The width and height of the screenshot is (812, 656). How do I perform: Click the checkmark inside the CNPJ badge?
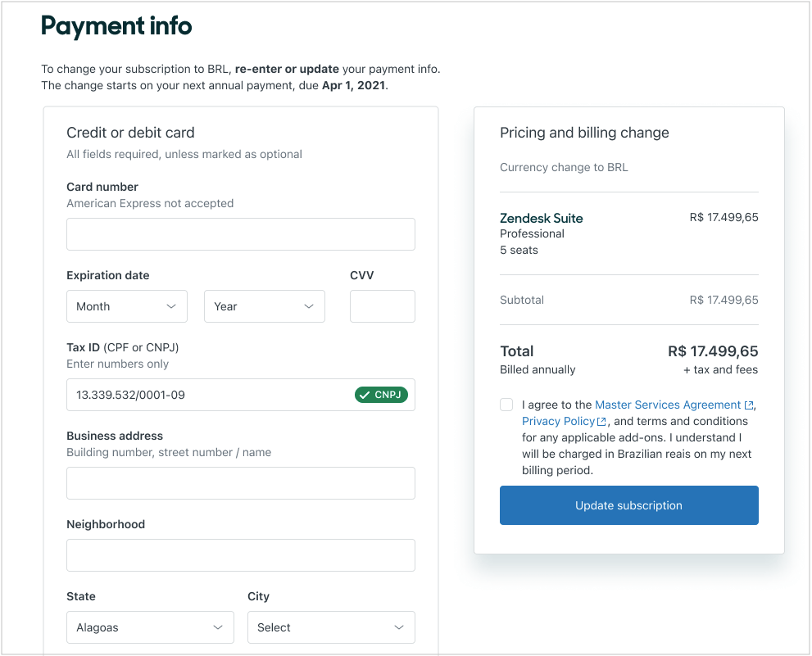pyautogui.click(x=365, y=394)
